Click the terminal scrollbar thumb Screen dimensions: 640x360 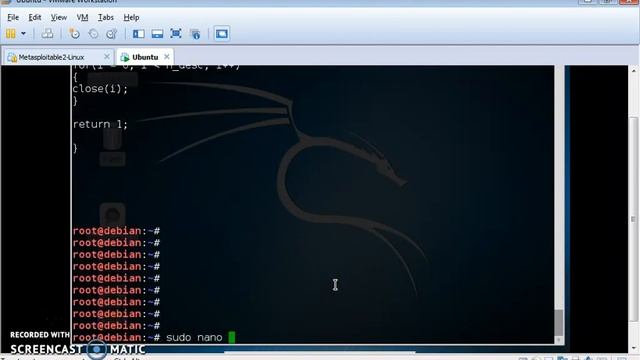559,322
